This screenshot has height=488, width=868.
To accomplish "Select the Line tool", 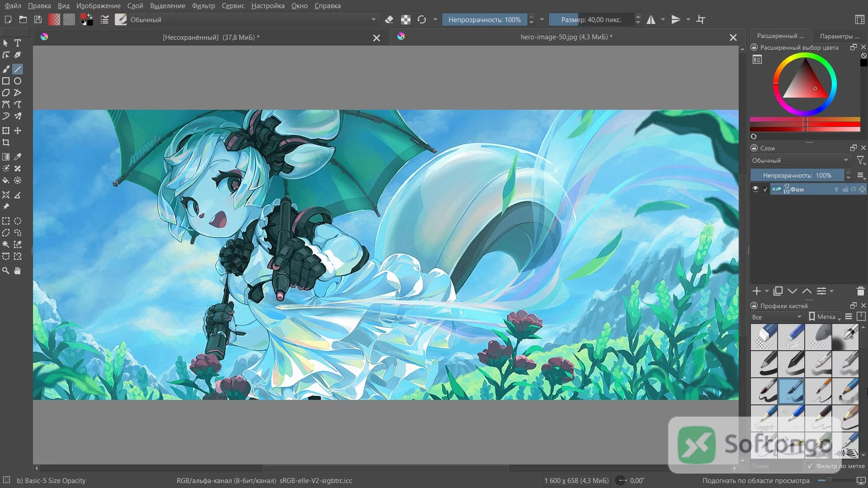I will point(18,69).
